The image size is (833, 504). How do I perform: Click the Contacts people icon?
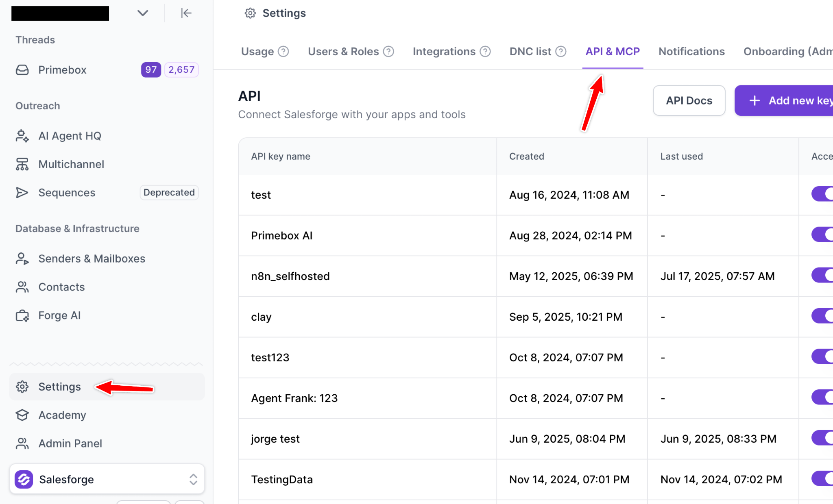pyautogui.click(x=22, y=287)
